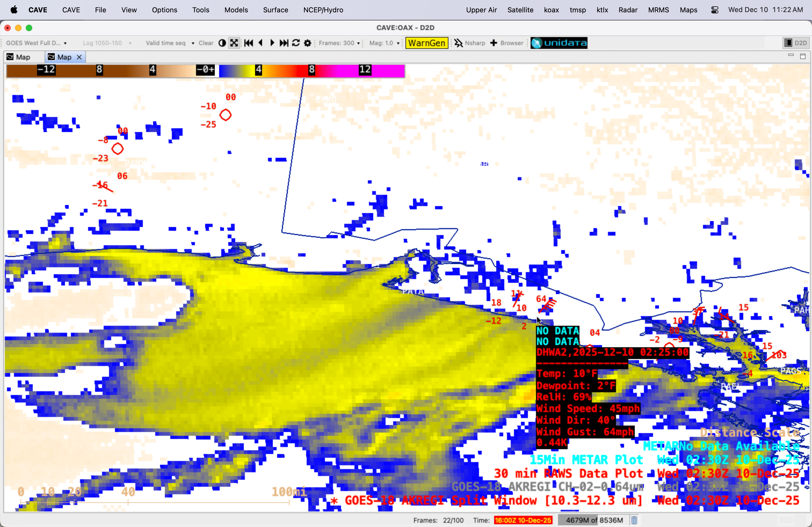812x527 pixels.
Task: Step forward one frame
Action: coord(272,43)
